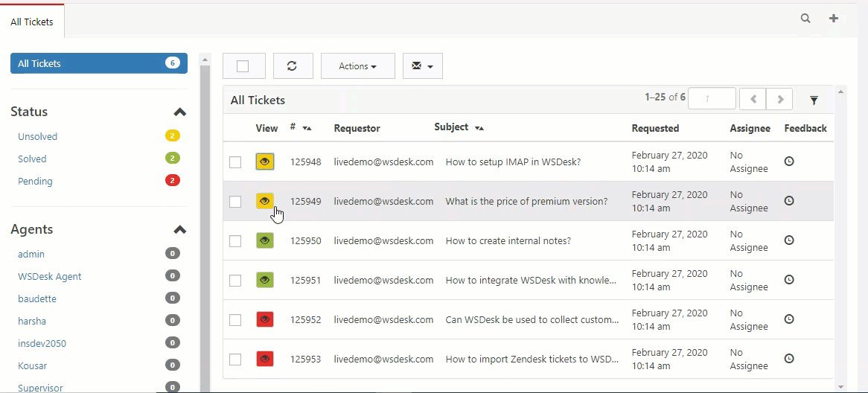Switch to the All Tickets tab
Screen dimensions: 868x393
[32, 22]
